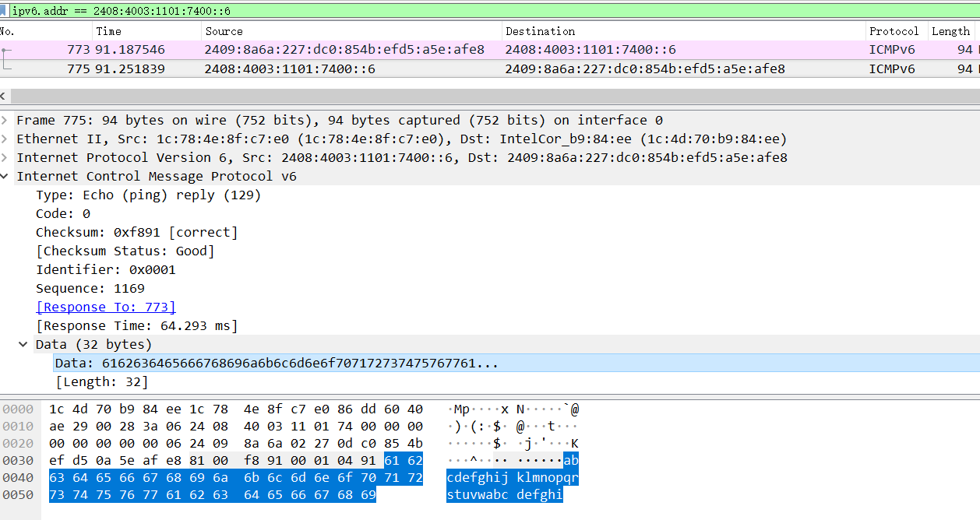Select the Identifier: 0x0001 line
This screenshot has width=980, height=520.
click(105, 270)
